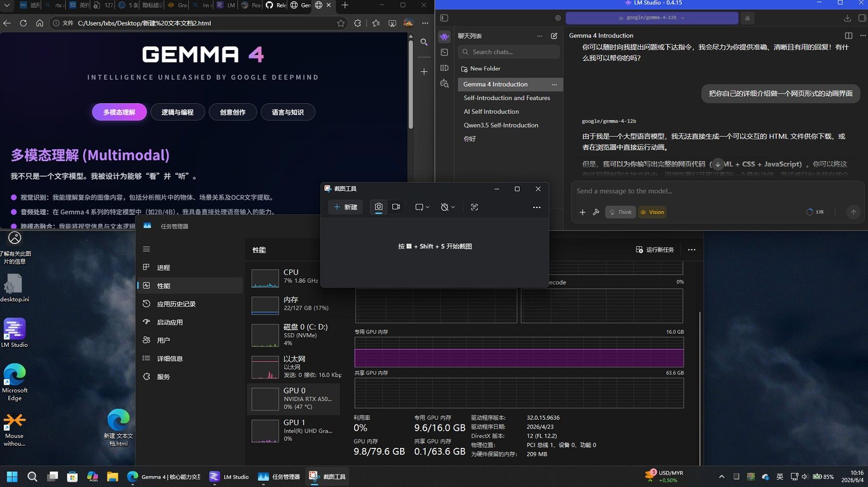
Task: Select the screenshot camera mode icon
Action: click(x=379, y=207)
